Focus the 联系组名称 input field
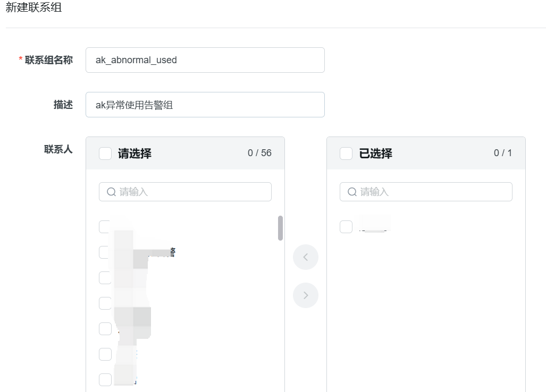This screenshot has width=546, height=392. pos(205,60)
